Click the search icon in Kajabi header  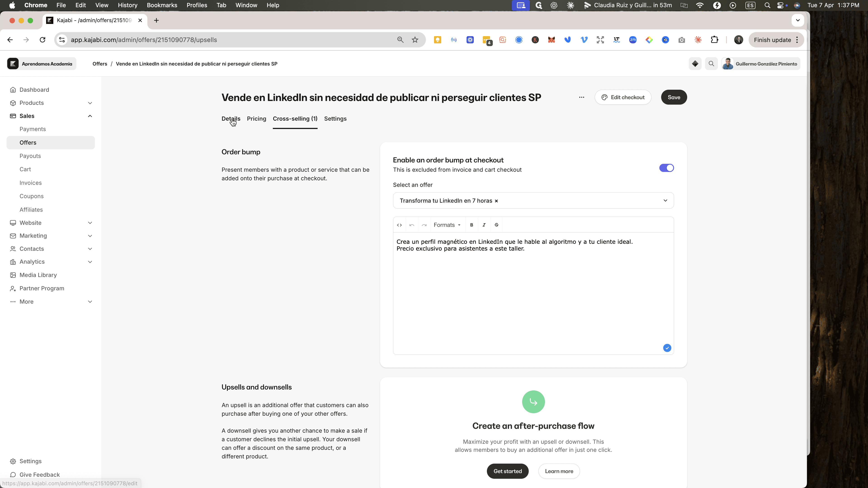coord(711,64)
